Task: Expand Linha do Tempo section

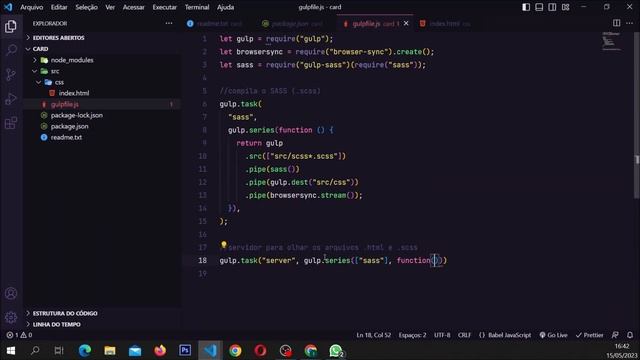Action: (57, 324)
